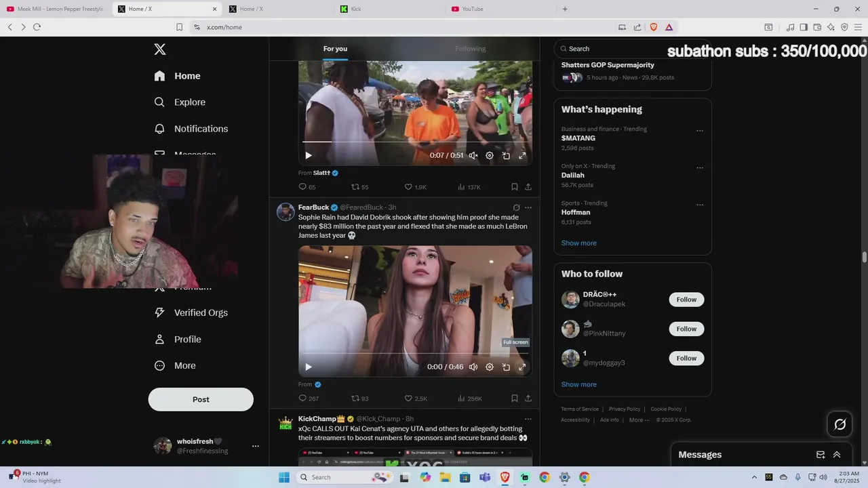Play the Sophie Rain video
868x488 pixels.
click(309, 367)
